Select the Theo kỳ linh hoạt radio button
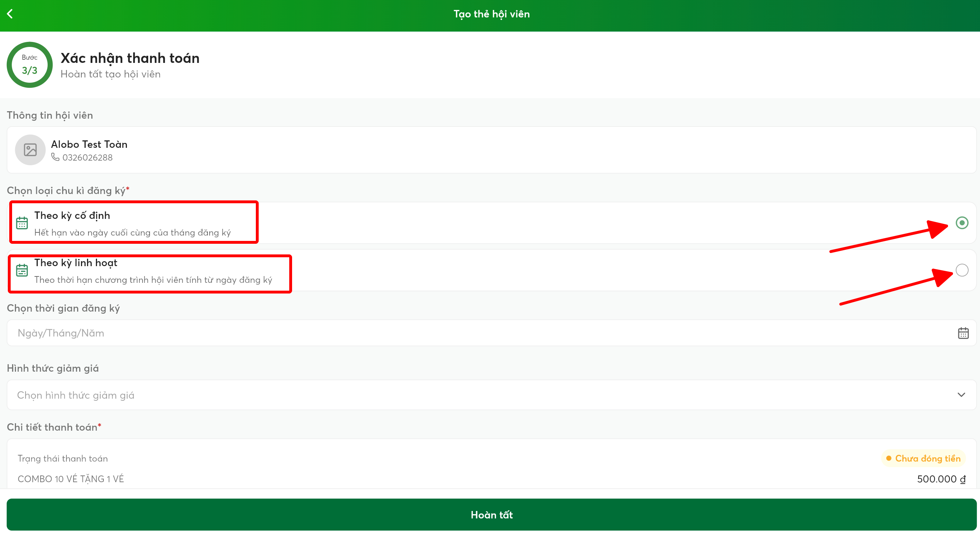The width and height of the screenshot is (980, 533). point(962,270)
